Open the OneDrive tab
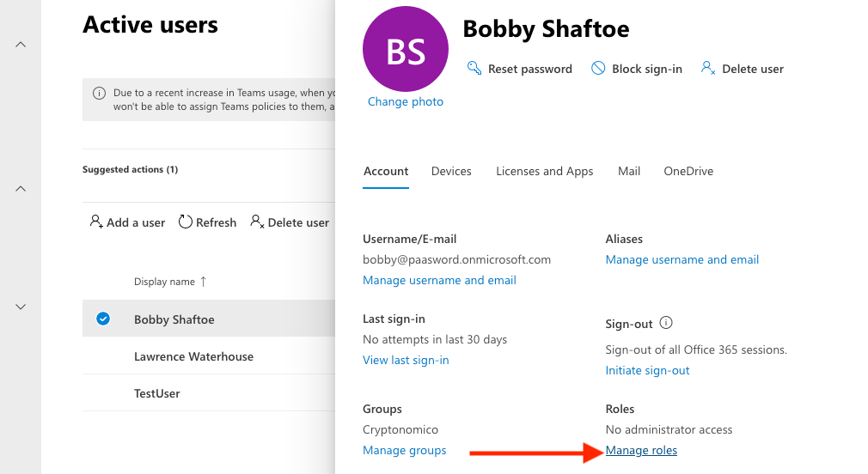Image resolution: width=868 pixels, height=474 pixels. (688, 171)
